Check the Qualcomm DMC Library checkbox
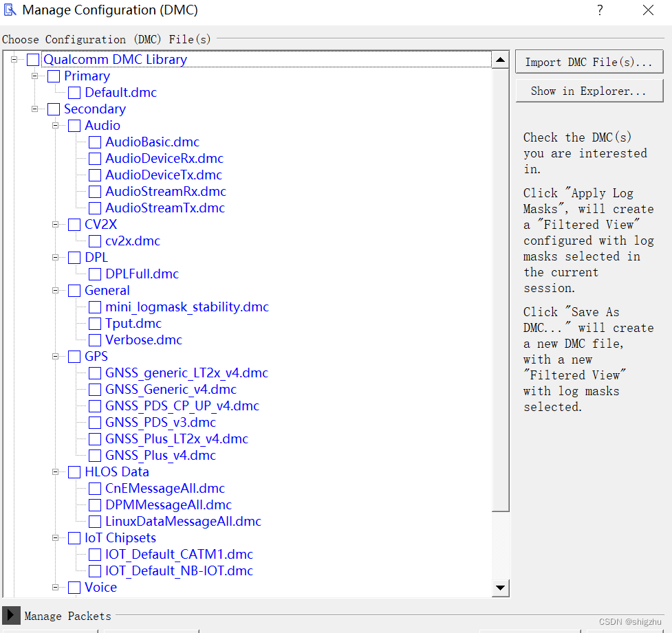This screenshot has width=672, height=633. tap(33, 60)
